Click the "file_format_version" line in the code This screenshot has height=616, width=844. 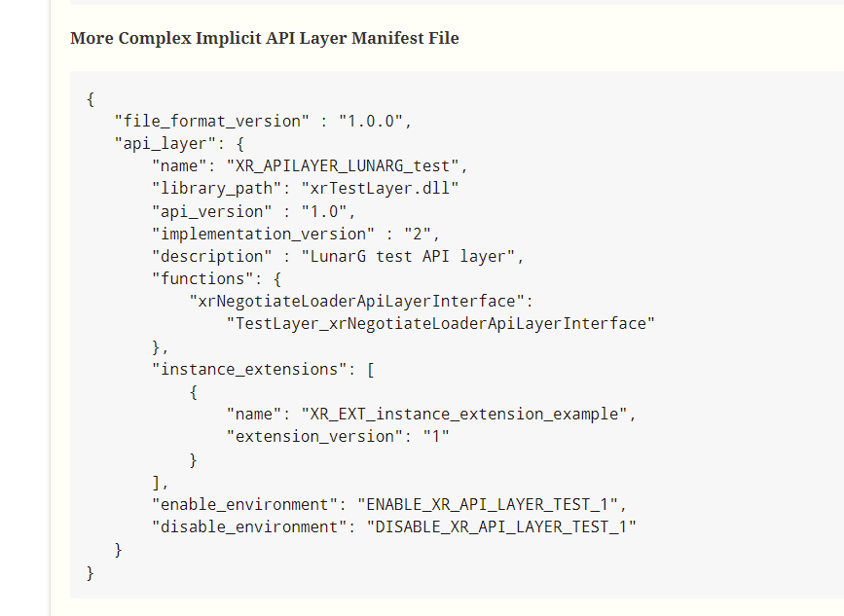pos(263,121)
